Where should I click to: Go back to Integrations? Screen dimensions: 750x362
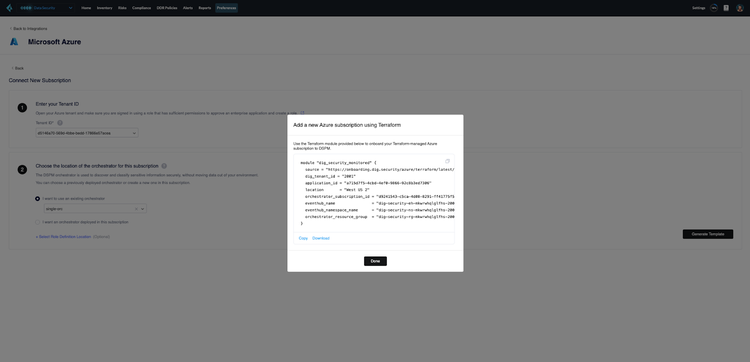pos(29,29)
